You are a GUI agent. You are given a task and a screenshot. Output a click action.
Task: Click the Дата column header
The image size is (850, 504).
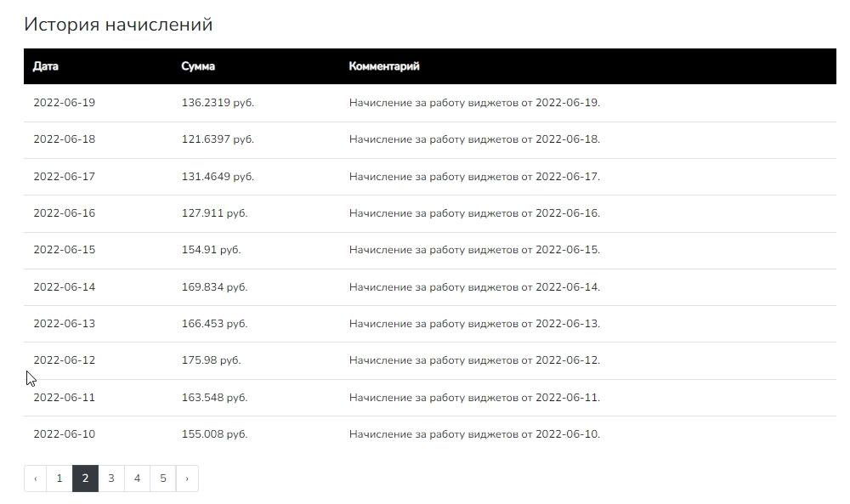[x=46, y=66]
